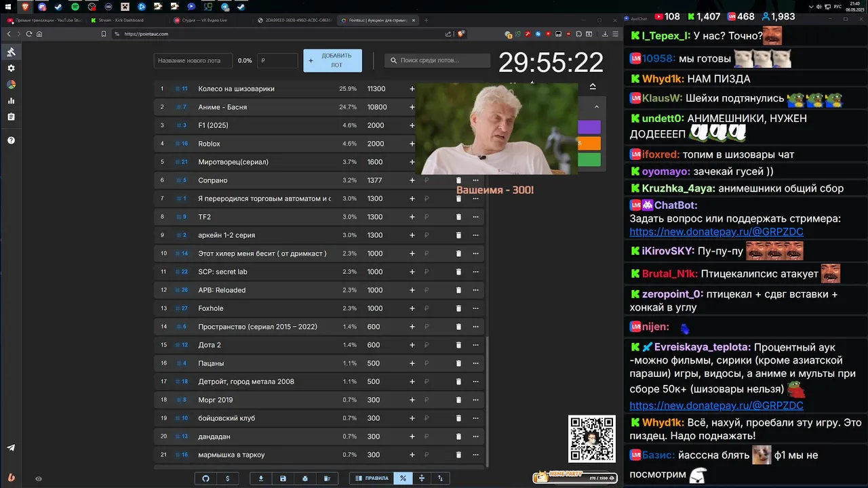Click the clear all lots icon

pos(327,479)
